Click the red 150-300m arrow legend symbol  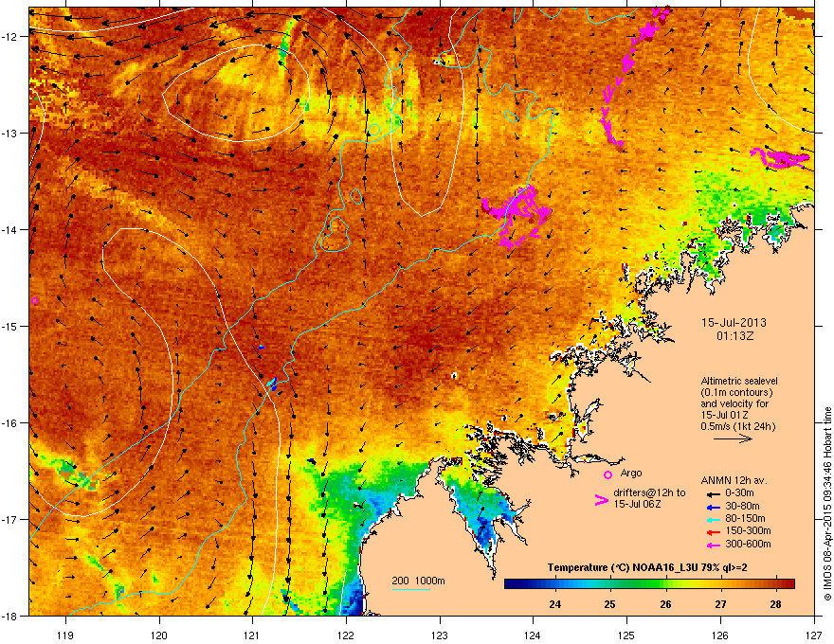[713, 532]
